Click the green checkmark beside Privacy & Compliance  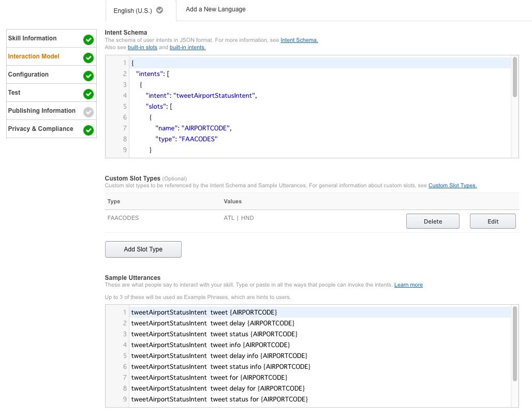pos(88,130)
